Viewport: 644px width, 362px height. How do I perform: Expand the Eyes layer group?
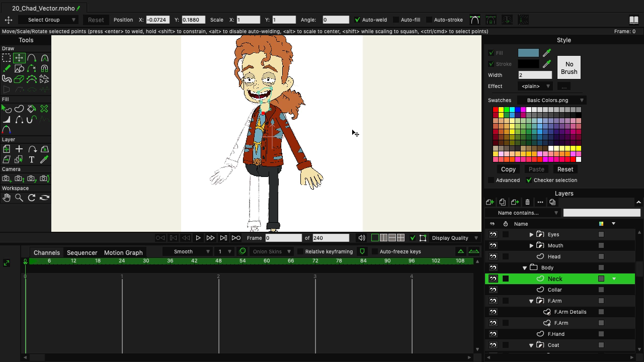[x=531, y=234]
